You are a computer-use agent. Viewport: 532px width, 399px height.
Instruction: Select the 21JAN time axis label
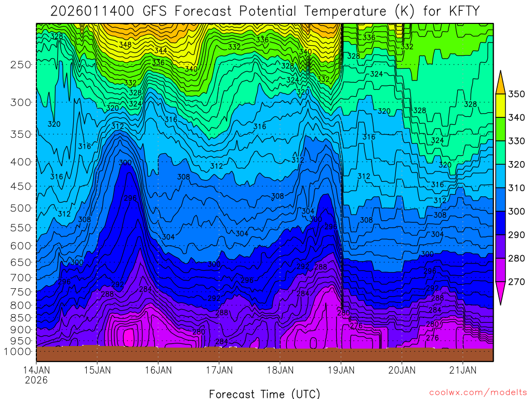point(463,370)
